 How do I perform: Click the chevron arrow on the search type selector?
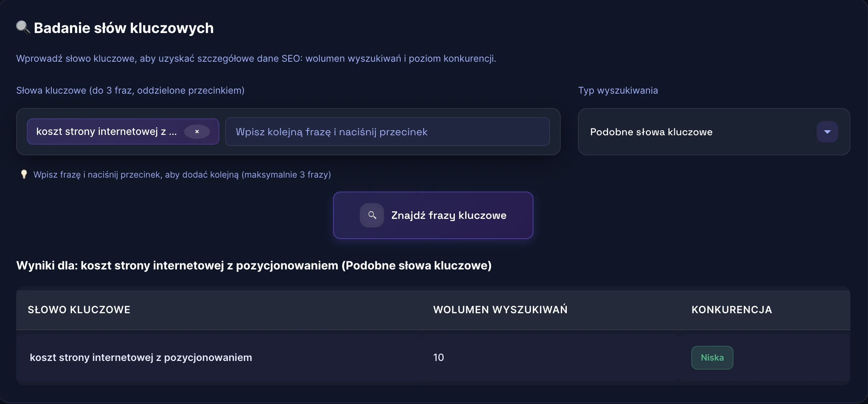pyautogui.click(x=827, y=132)
